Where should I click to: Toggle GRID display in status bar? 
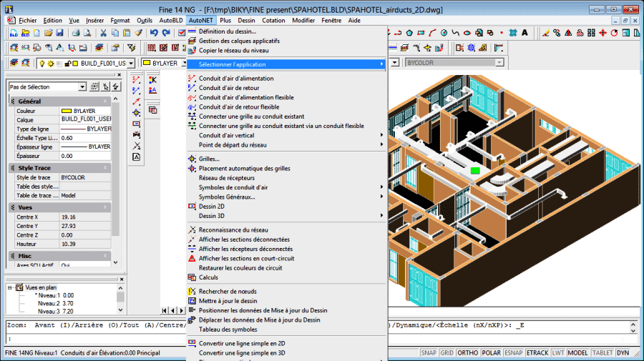447,353
